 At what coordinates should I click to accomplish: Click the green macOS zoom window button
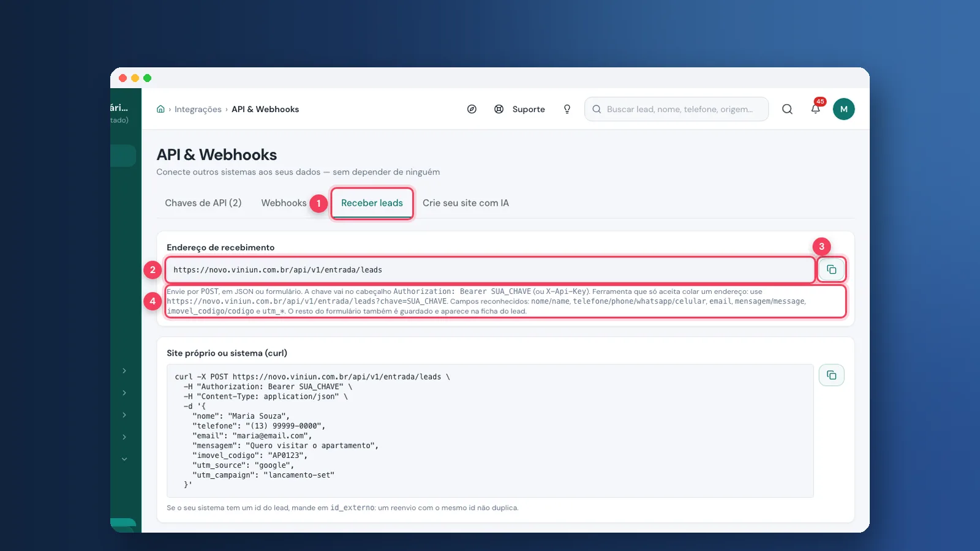147,78
